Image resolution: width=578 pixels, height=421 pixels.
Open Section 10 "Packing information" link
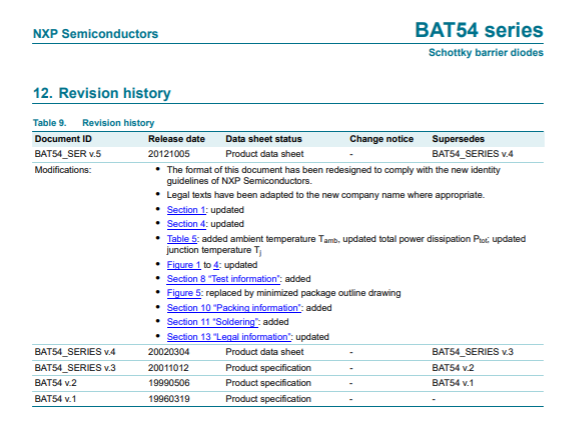click(234, 308)
